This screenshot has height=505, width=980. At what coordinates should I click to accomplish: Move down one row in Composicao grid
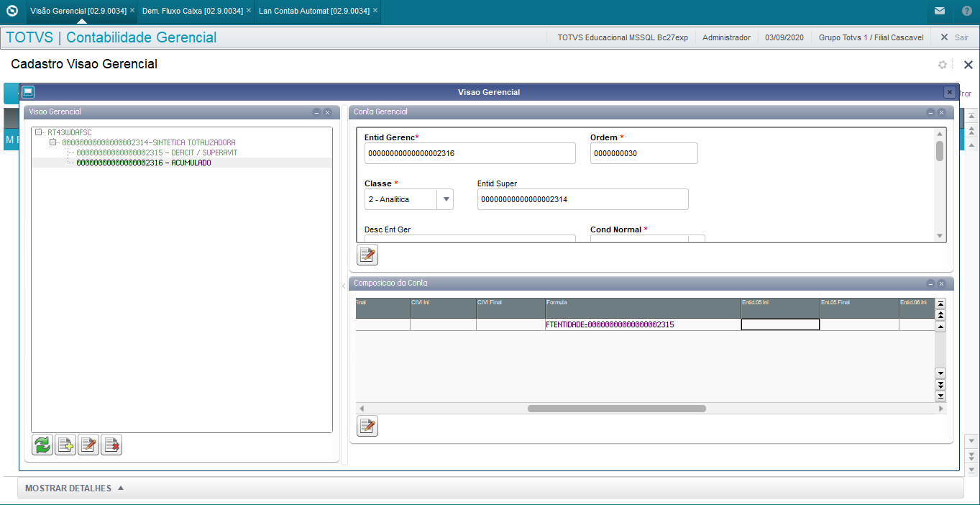[x=940, y=373]
